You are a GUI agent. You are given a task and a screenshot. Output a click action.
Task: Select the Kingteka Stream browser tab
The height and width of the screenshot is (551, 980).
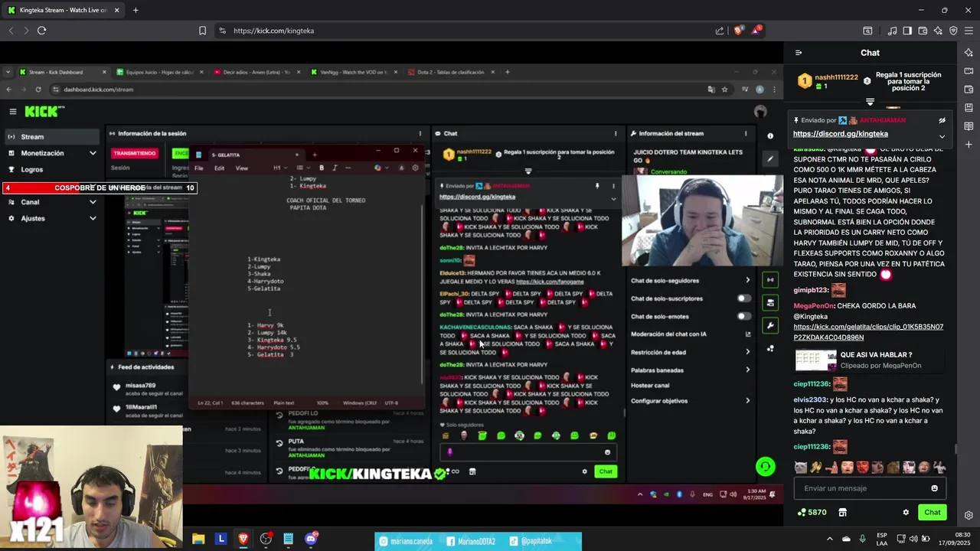[x=63, y=10]
